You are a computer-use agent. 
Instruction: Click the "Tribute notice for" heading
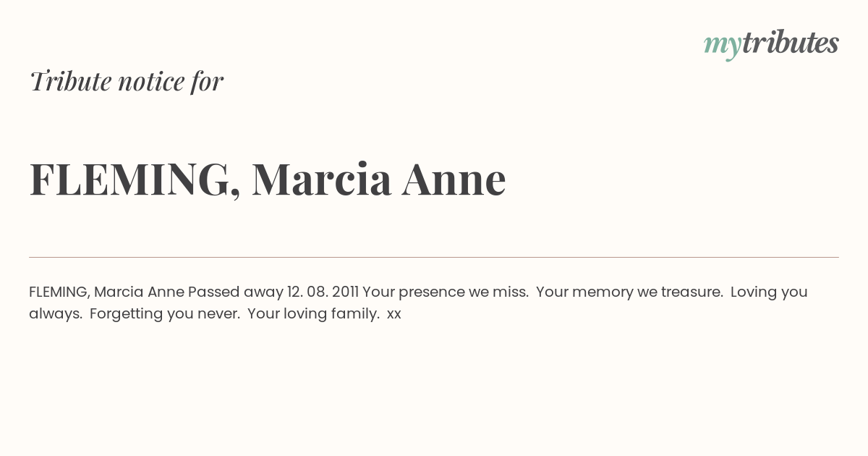tap(126, 81)
